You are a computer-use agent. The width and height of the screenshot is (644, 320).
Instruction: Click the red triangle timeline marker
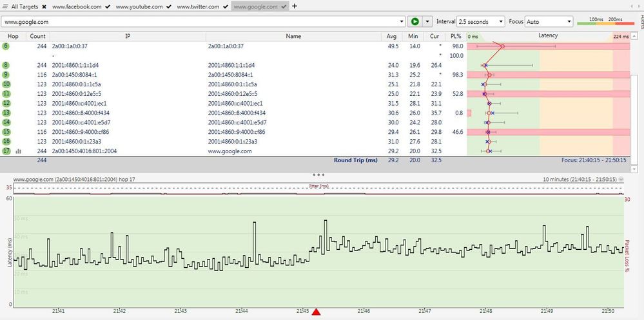[316, 312]
